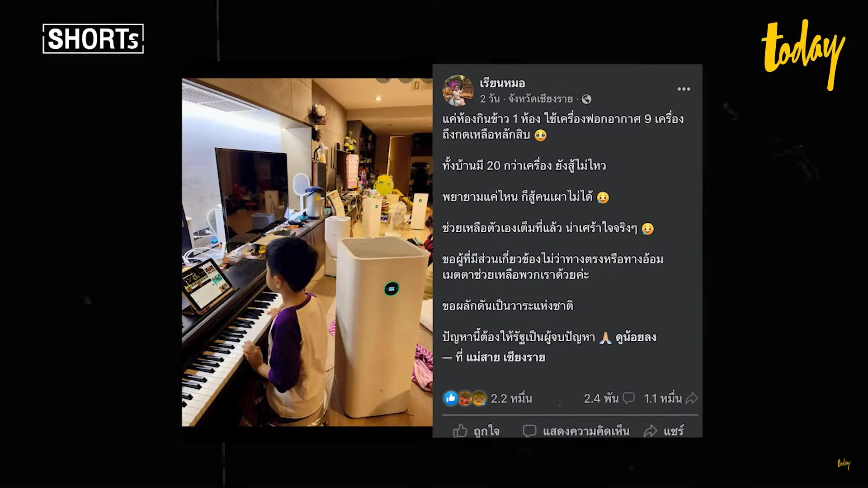The height and width of the screenshot is (488, 868).
Task: View the 2.2 หมื่น reactions list
Action: 511,398
